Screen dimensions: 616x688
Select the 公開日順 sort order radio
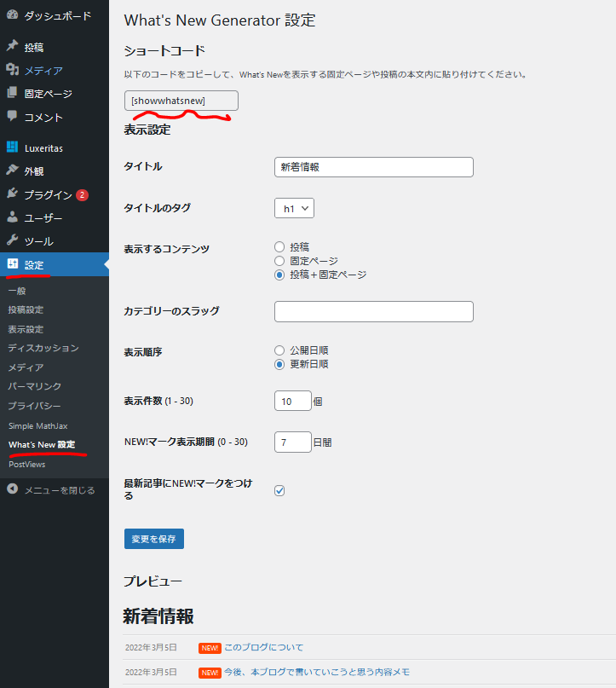coord(279,350)
